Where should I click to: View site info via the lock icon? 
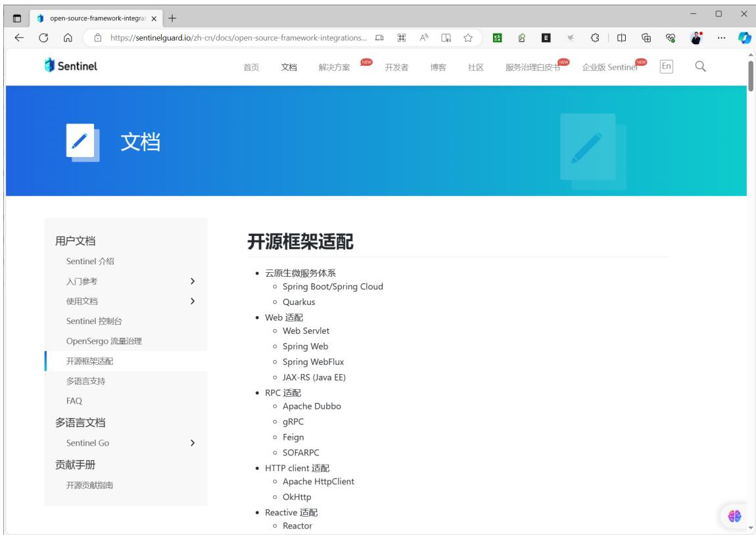(x=98, y=37)
